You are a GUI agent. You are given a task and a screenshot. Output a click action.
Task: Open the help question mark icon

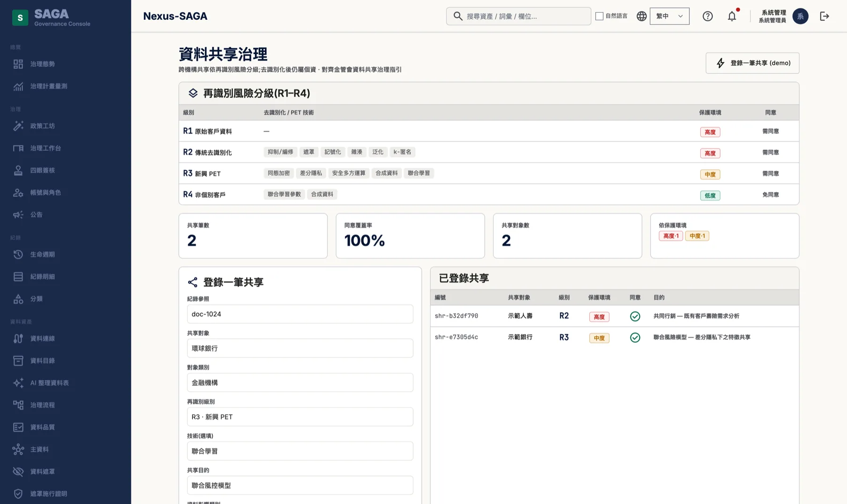pos(708,16)
